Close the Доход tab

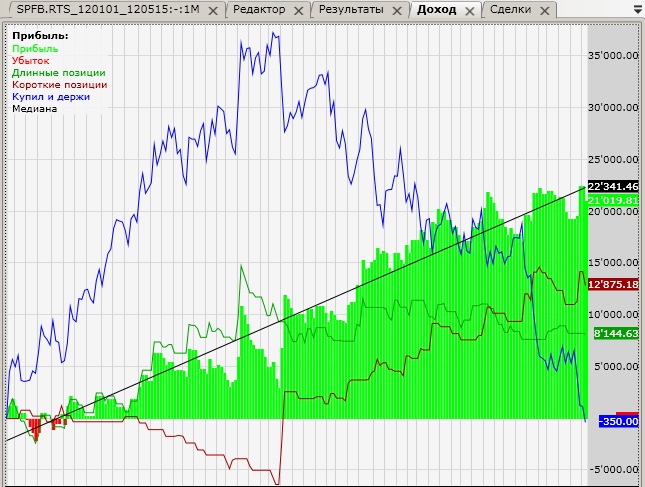point(470,11)
